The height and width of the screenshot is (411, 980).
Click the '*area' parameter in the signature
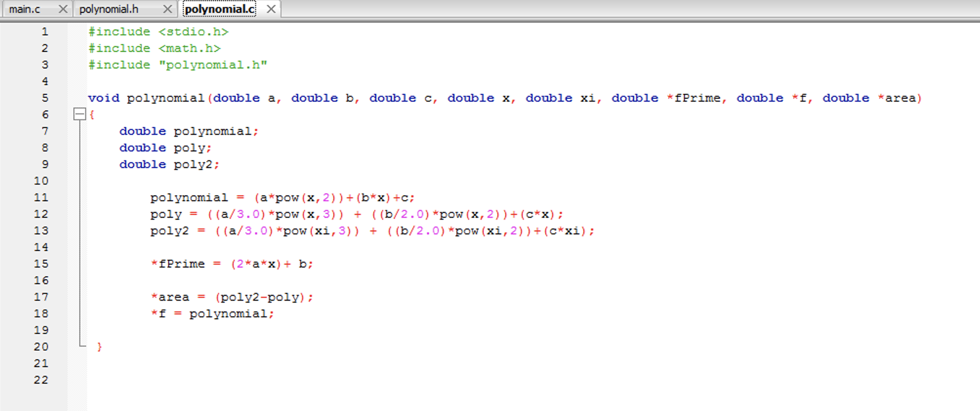[896, 98]
